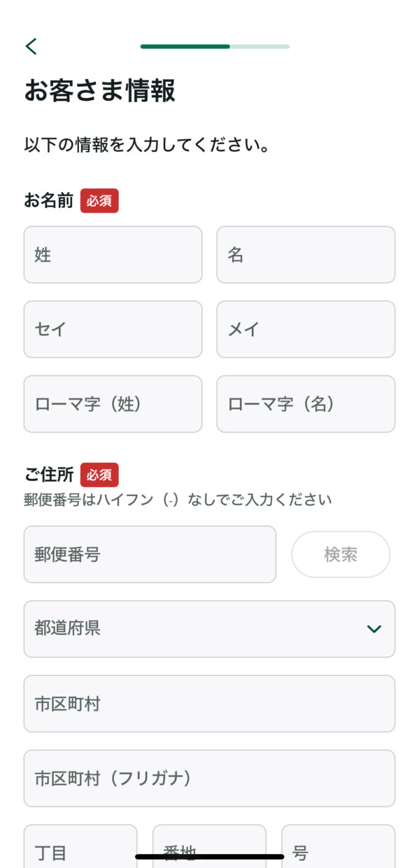Click the ご住所 必須 badge
The width and height of the screenshot is (419, 868).
click(x=99, y=475)
